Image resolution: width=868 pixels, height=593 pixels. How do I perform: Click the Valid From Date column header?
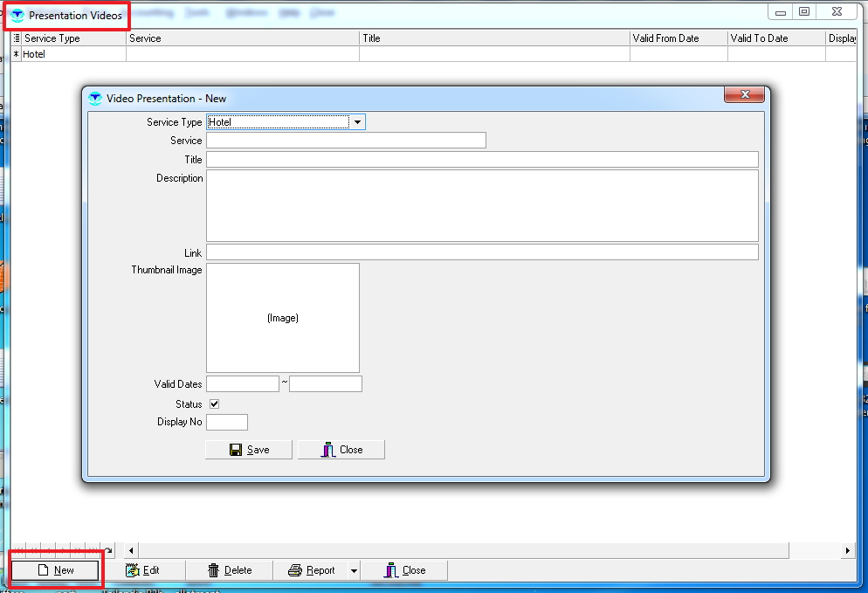click(678, 38)
